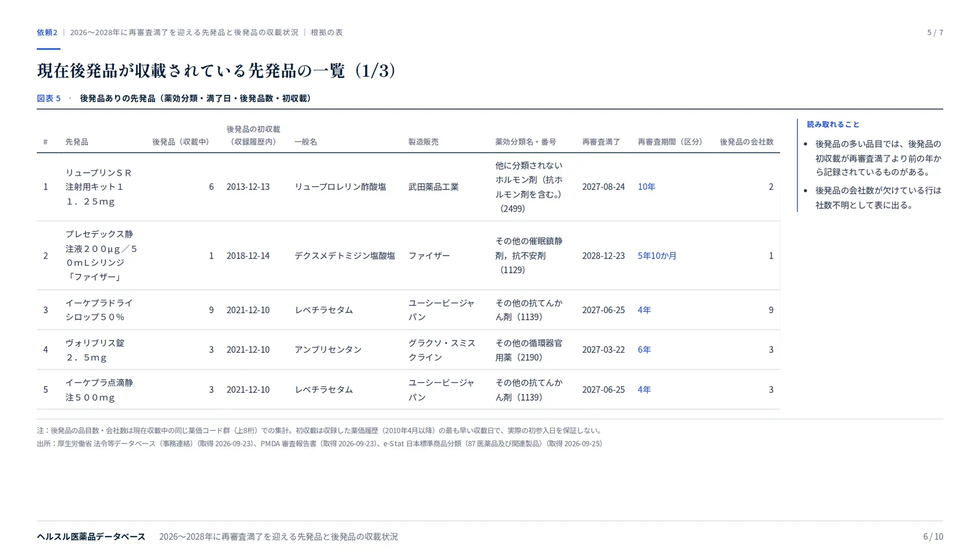This screenshot has height=552, width=980.
Task: Select the イーケプラ点滴静注５００ｍｇ cell
Action: 99,390
